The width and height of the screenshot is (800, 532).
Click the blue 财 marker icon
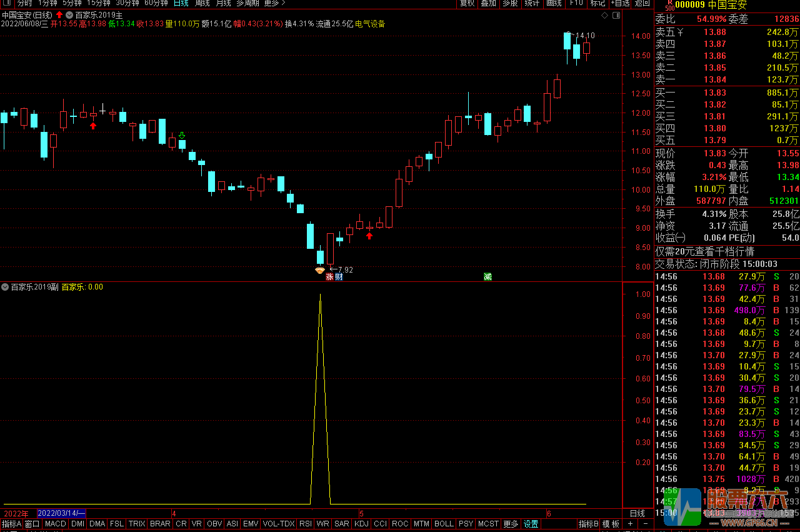pyautogui.click(x=339, y=277)
